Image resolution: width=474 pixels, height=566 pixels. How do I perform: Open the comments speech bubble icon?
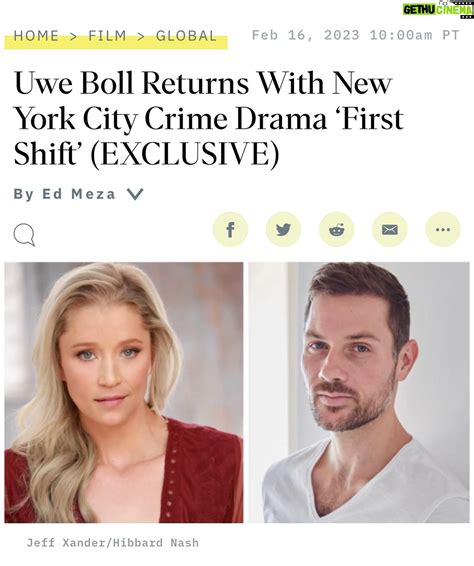[x=25, y=235]
